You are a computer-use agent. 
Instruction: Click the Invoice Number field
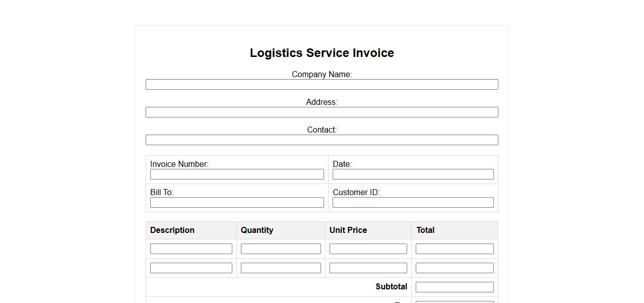(237, 174)
